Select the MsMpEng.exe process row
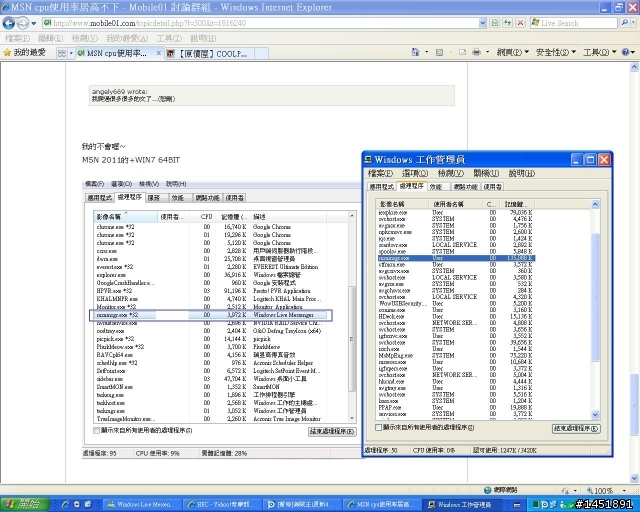The width and height of the screenshot is (640, 512). pos(456,355)
